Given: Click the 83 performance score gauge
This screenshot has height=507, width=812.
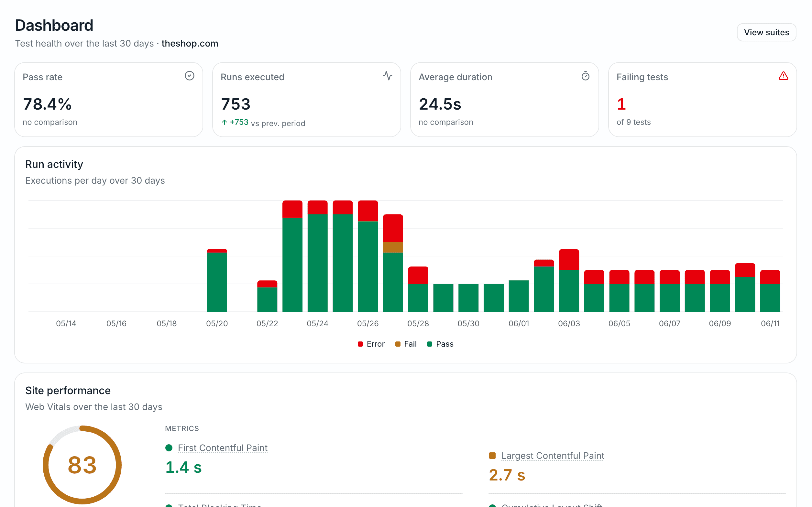Looking at the screenshot, I should pyautogui.click(x=82, y=465).
